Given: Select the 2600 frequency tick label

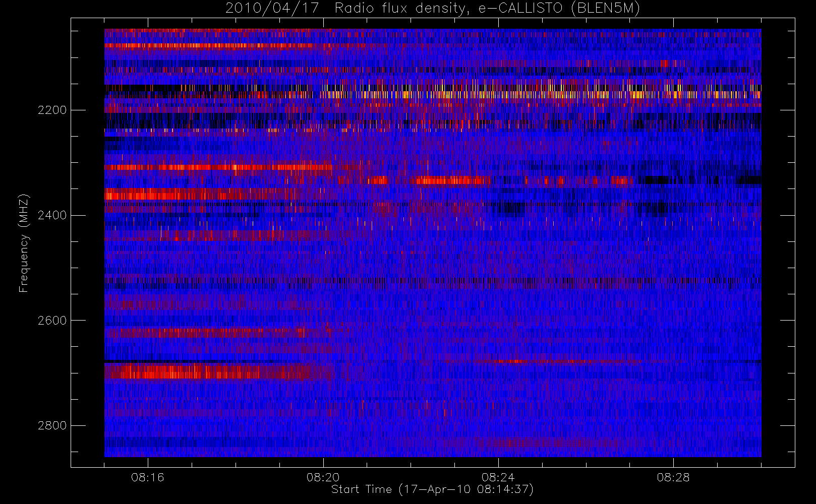Looking at the screenshot, I should point(52,321).
